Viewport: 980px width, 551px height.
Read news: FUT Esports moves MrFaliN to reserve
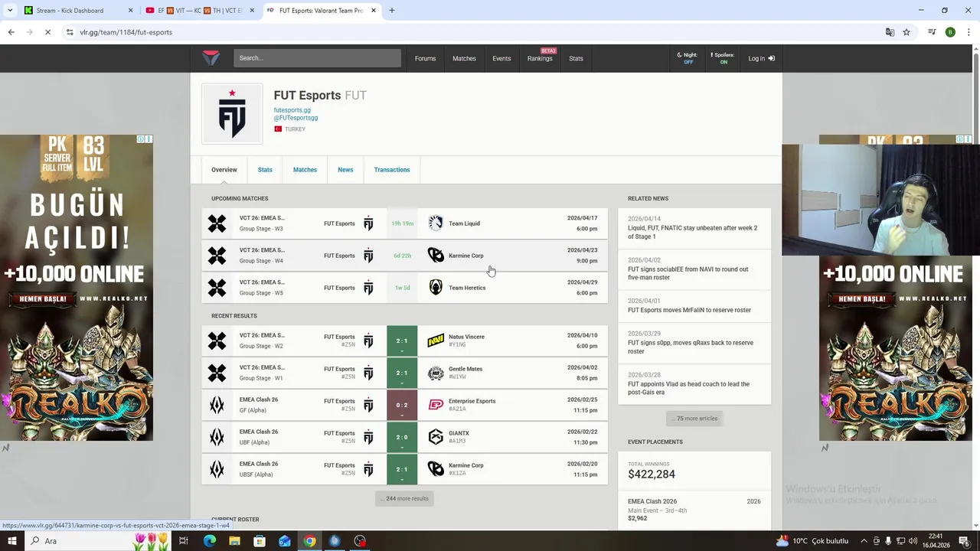tap(694, 306)
